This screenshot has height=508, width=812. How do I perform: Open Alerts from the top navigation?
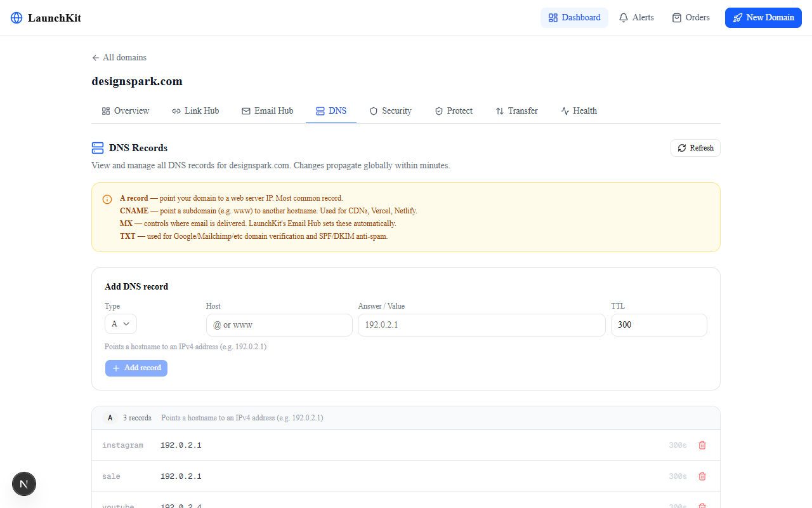click(636, 18)
